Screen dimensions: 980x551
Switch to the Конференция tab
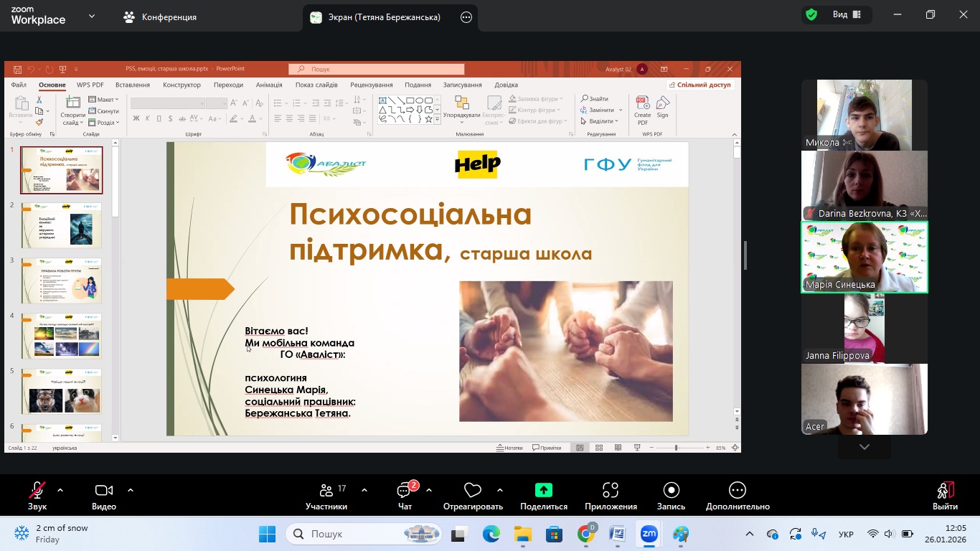(x=160, y=17)
